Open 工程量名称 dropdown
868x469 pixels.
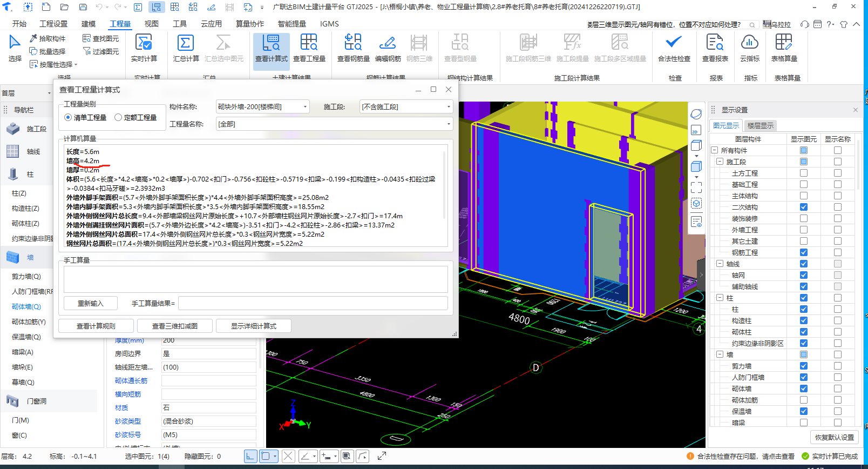334,124
